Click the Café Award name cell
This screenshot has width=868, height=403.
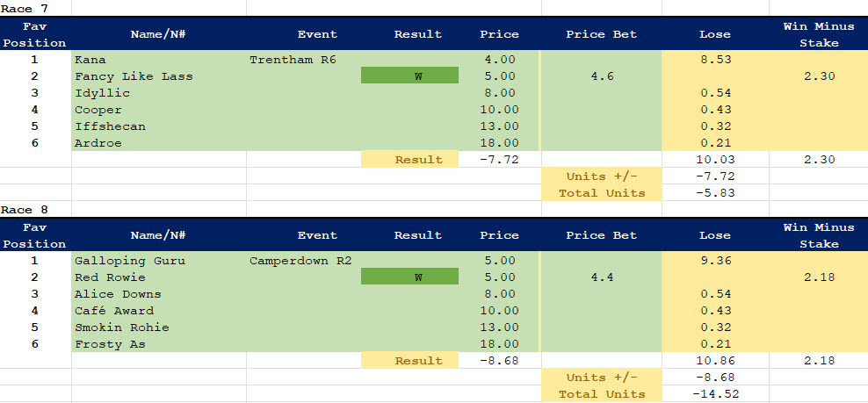(x=113, y=311)
